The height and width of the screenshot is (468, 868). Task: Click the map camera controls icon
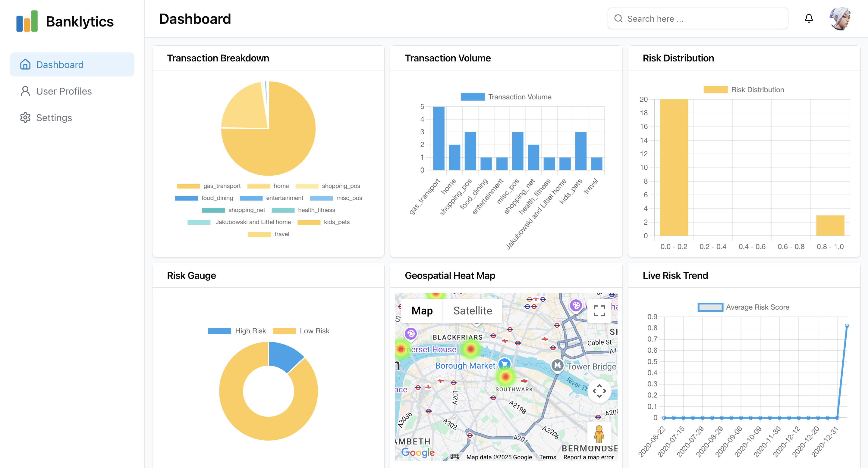click(599, 391)
